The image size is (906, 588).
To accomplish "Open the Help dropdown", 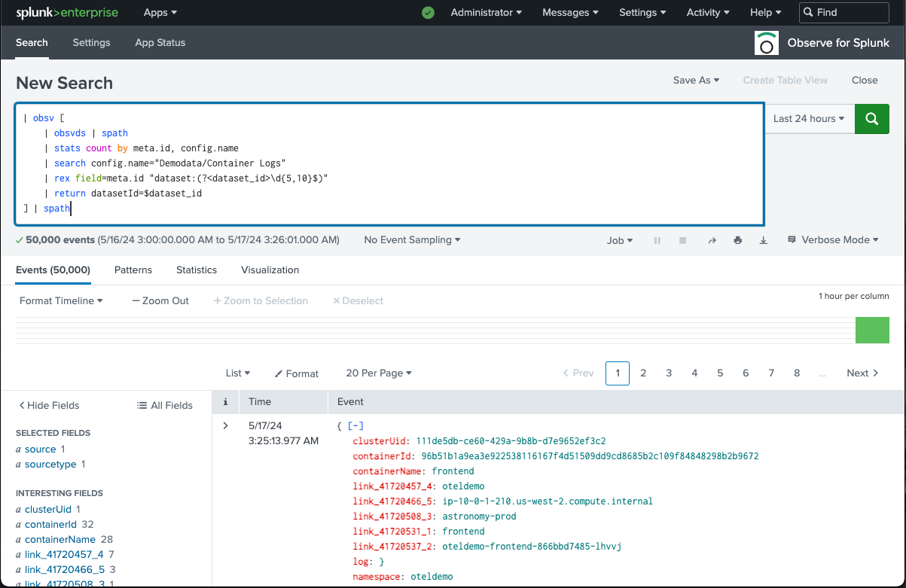I will (x=766, y=13).
